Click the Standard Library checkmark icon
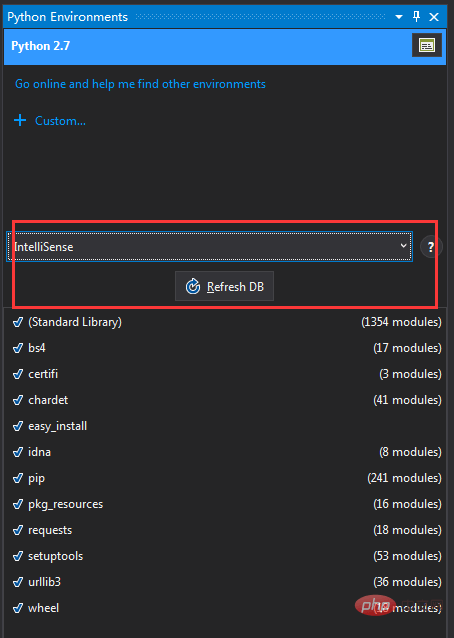The width and height of the screenshot is (454, 638). (18, 322)
